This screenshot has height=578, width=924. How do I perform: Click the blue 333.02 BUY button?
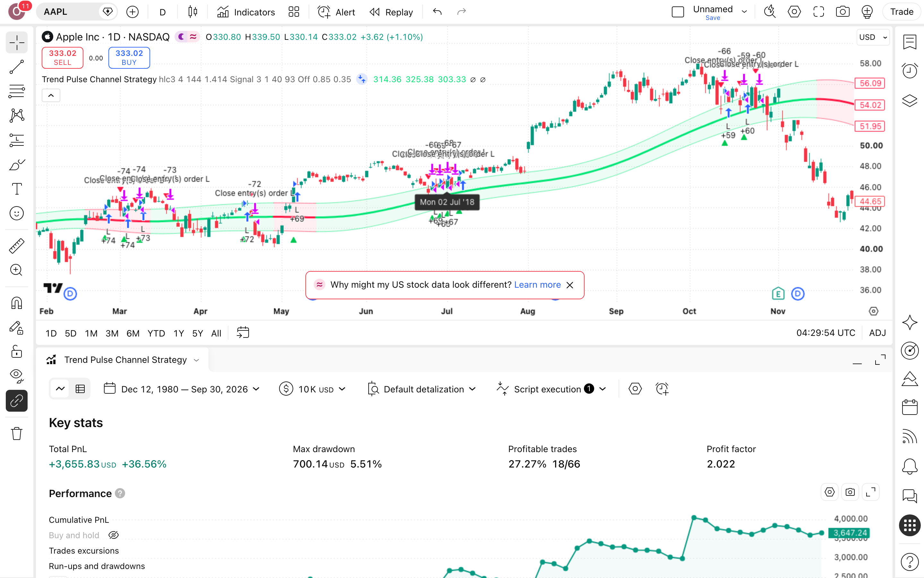click(x=129, y=58)
